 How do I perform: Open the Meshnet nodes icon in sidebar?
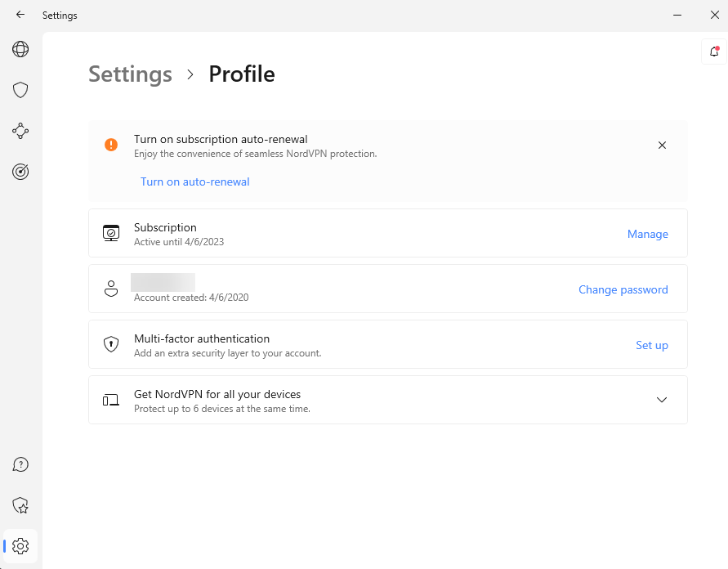tap(20, 131)
